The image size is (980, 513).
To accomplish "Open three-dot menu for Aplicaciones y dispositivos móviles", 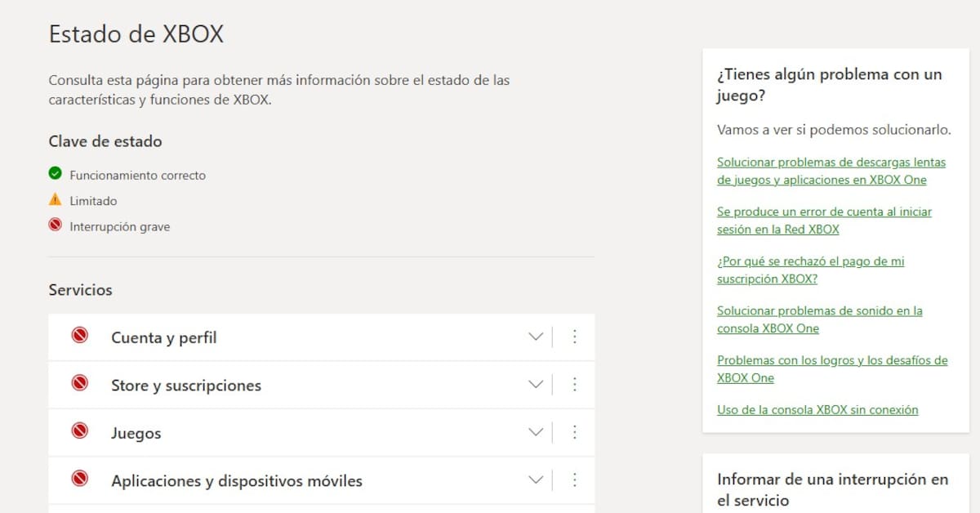I will (x=574, y=480).
